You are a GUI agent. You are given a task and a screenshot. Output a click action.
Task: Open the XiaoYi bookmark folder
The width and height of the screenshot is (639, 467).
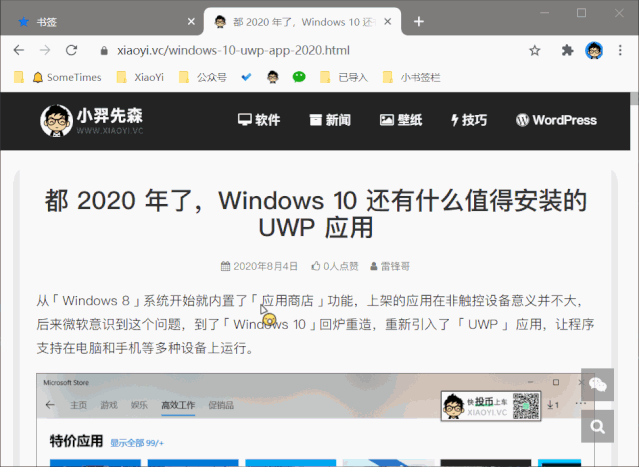tap(140, 77)
